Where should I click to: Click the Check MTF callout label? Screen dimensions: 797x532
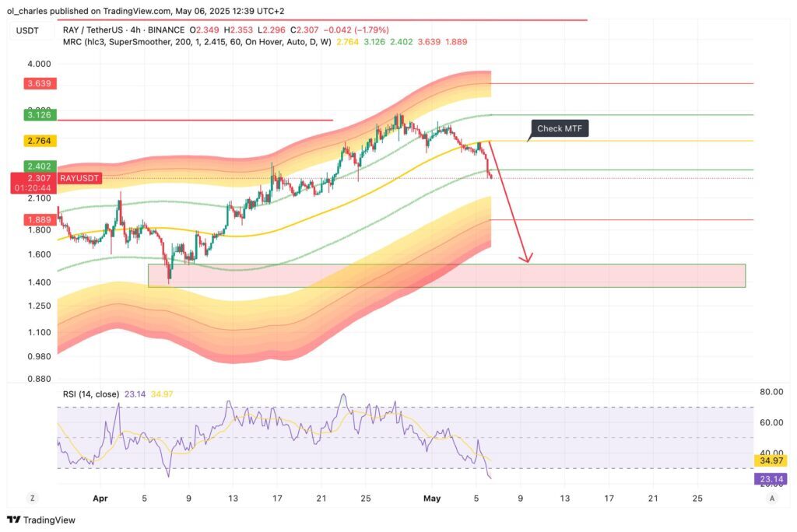tap(560, 128)
